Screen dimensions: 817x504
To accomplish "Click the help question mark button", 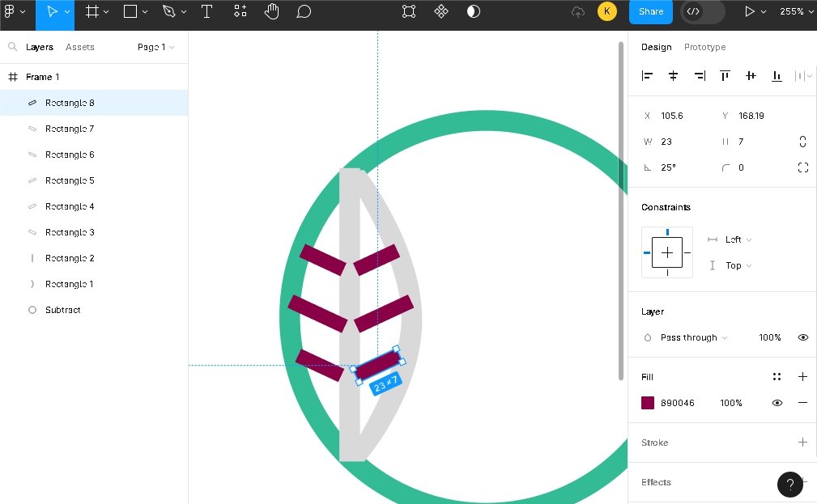I will 789,484.
